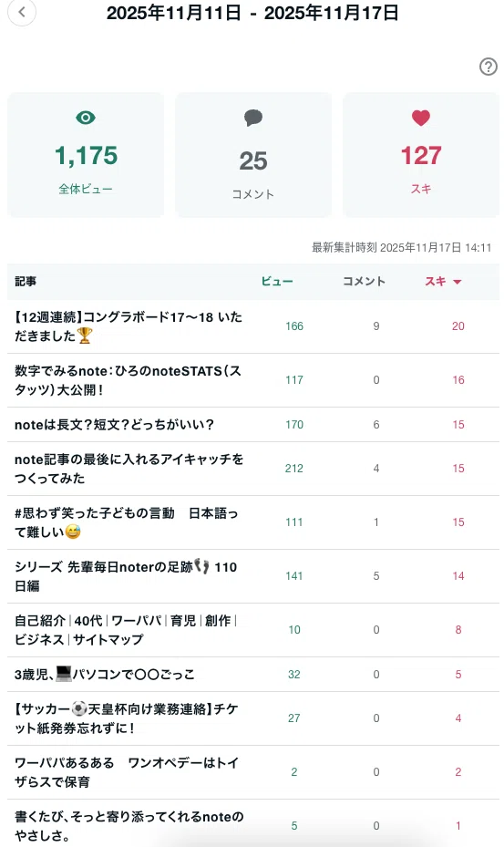This screenshot has height=847, width=504.
Task: Click the back chevron button
Action: [22, 12]
